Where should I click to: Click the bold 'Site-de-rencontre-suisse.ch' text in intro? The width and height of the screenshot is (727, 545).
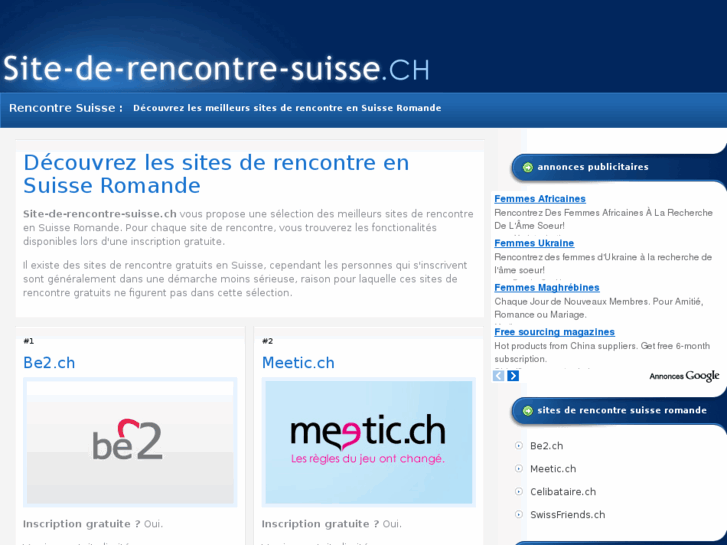point(100,214)
